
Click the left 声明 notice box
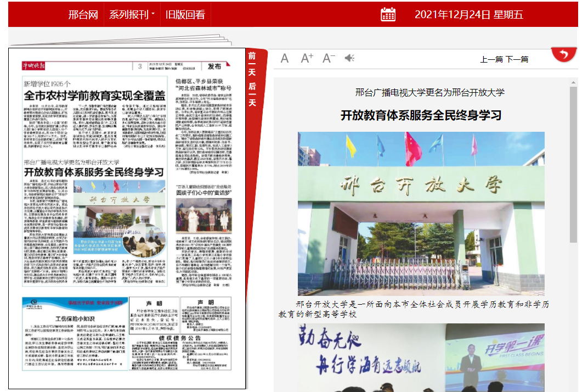pos(154,315)
